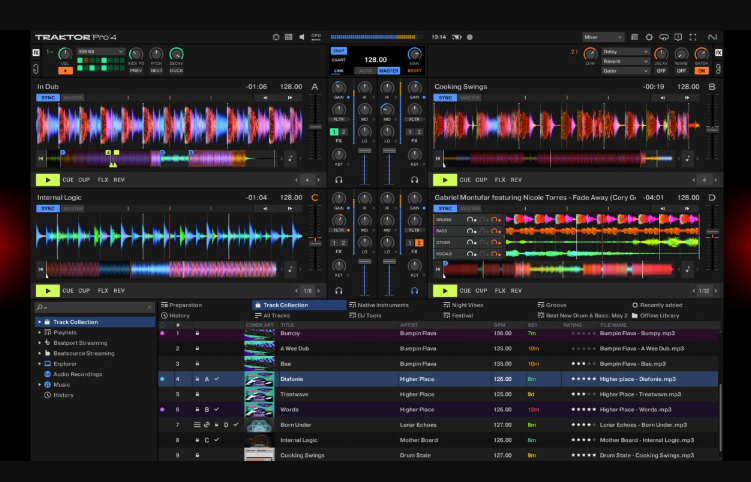Screen dimensions: 751x482
Task: Jump to track start on Deck B stripe
Action: point(438,158)
